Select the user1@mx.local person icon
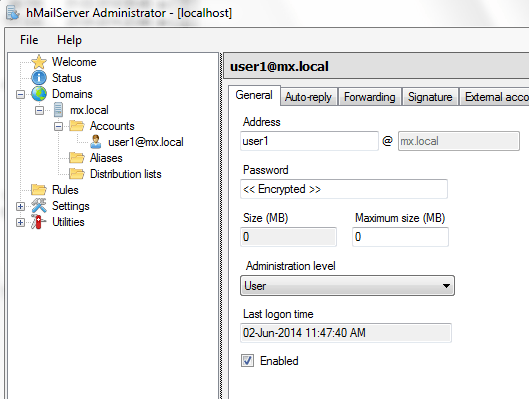The image size is (529, 399). 96,142
